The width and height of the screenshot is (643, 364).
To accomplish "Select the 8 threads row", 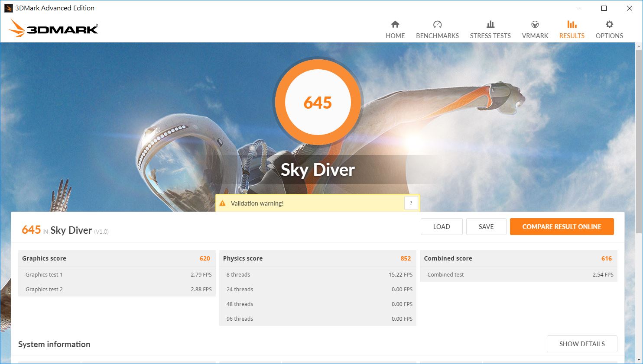I will 318,274.
